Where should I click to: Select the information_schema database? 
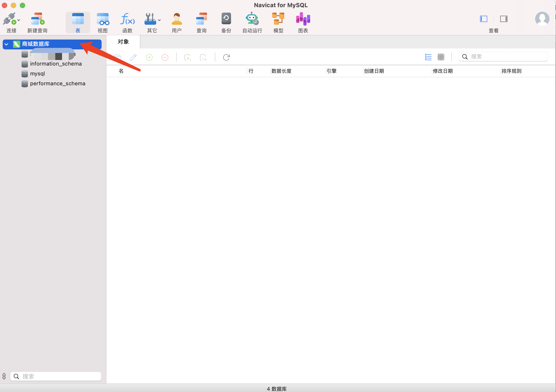coord(56,64)
